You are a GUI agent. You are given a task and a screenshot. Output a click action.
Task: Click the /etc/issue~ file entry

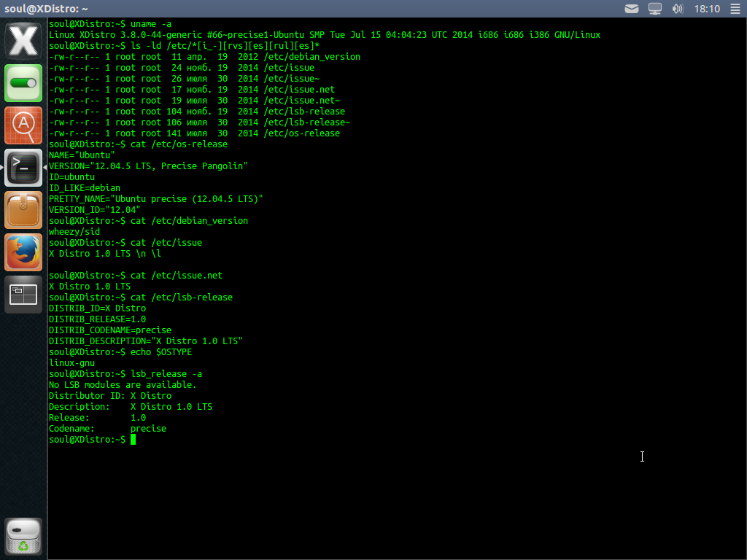point(292,79)
